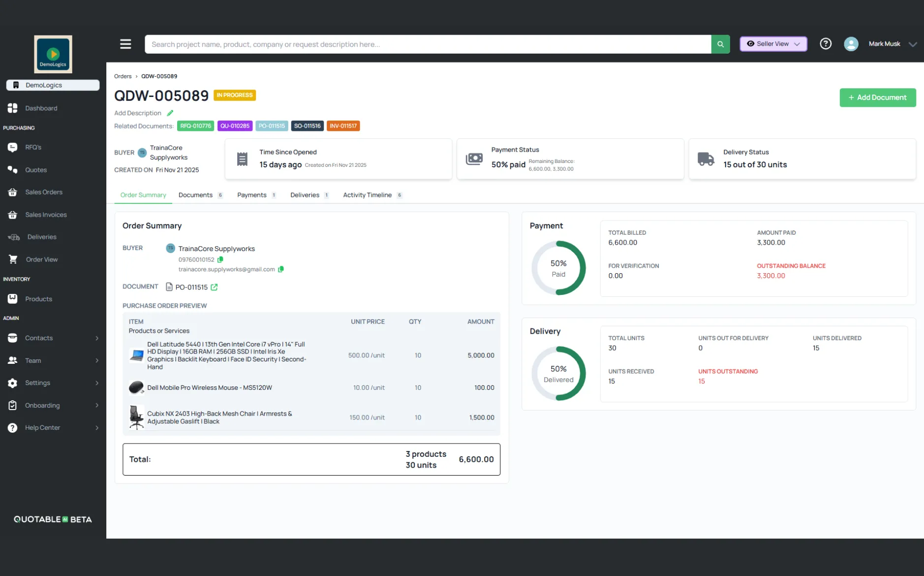Expand the Settings sidebar section
Screen dimensions: 924x576
(x=96, y=383)
